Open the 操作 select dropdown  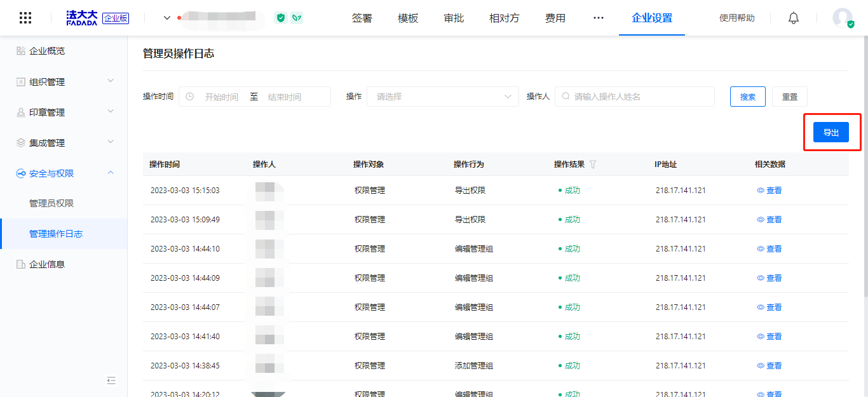coord(443,97)
